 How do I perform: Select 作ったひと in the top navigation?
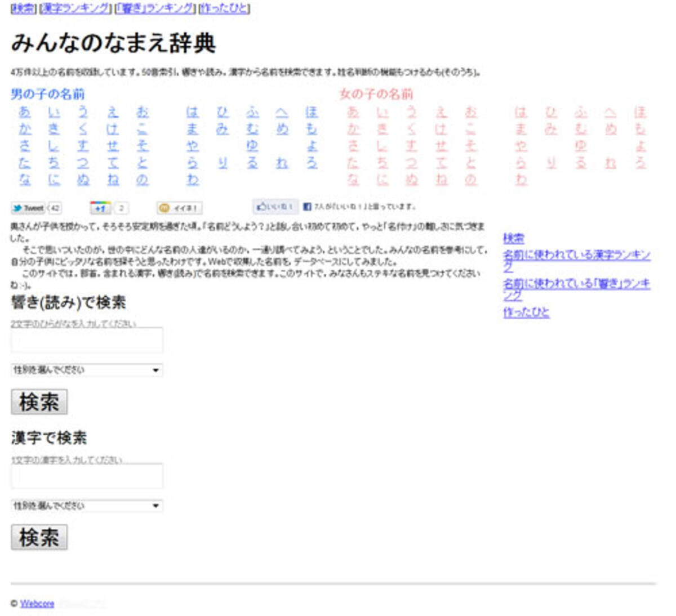point(224,8)
